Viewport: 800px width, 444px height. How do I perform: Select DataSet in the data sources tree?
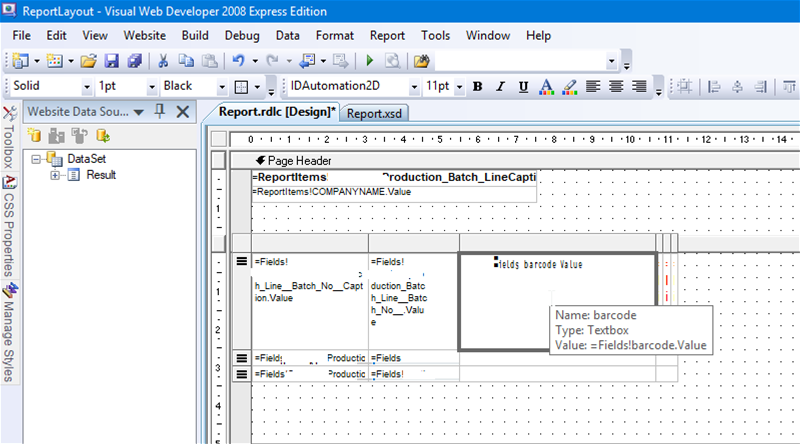click(x=86, y=159)
